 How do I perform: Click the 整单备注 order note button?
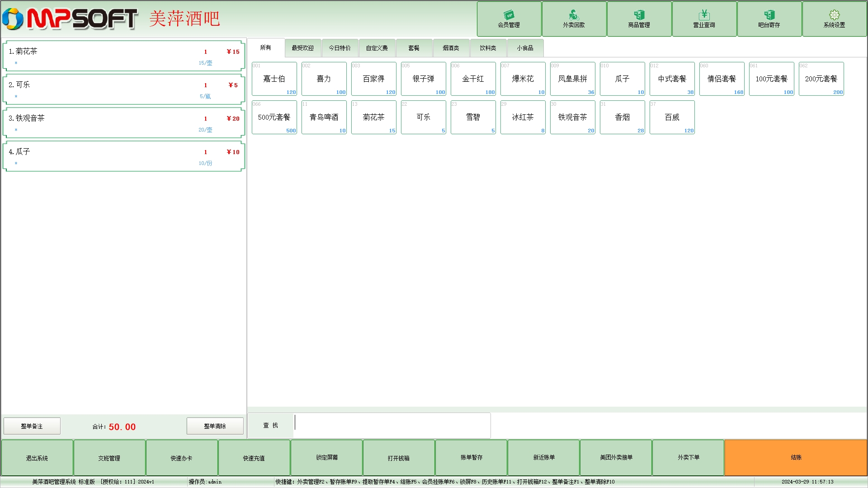[32, 426]
